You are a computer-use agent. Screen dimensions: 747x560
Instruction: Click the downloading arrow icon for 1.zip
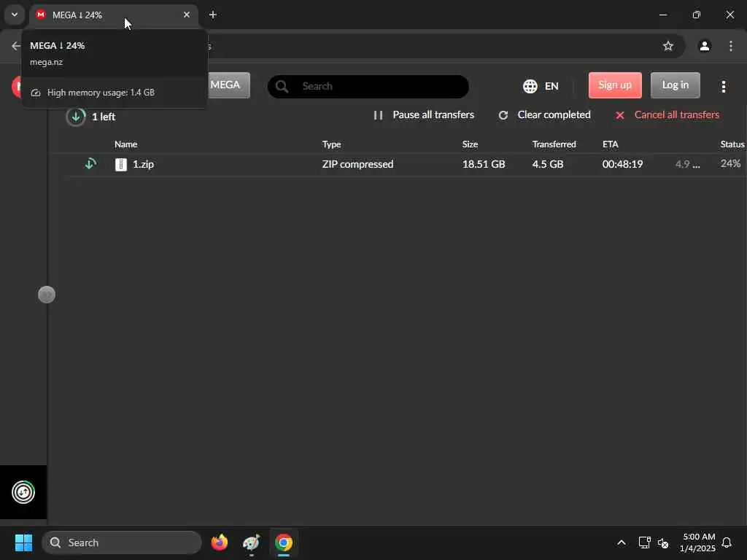tap(90, 164)
